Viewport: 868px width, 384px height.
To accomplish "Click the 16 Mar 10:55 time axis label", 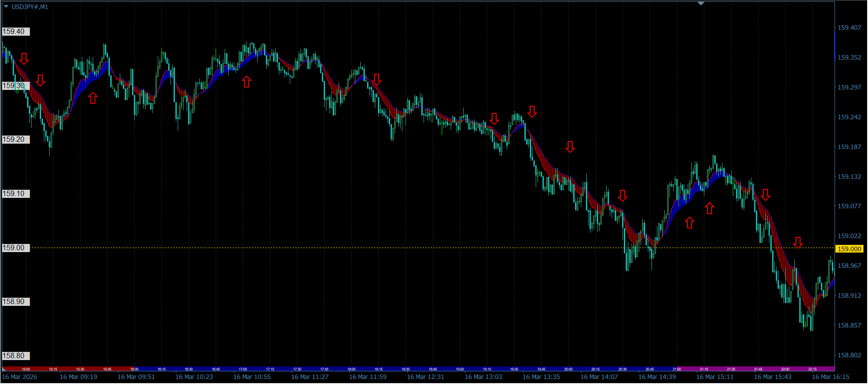I will point(252,377).
